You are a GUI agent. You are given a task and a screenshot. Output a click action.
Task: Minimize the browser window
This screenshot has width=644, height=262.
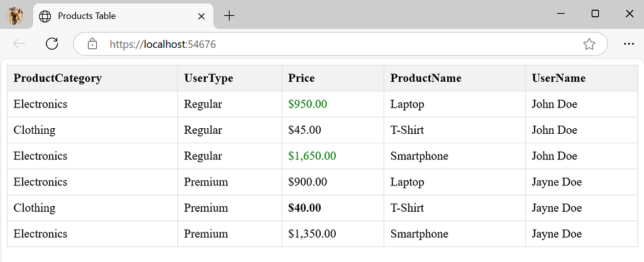(560, 14)
